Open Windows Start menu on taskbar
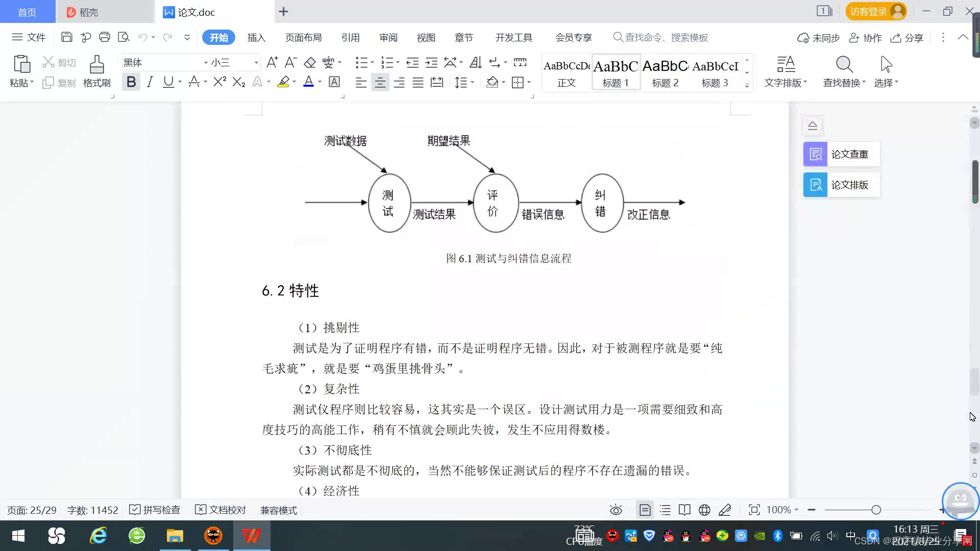 click(x=18, y=536)
